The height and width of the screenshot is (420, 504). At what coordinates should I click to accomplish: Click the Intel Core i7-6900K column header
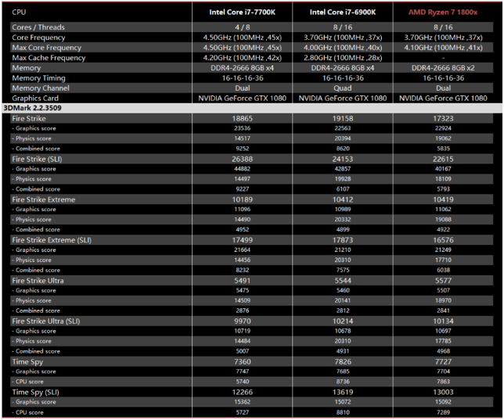coord(343,13)
